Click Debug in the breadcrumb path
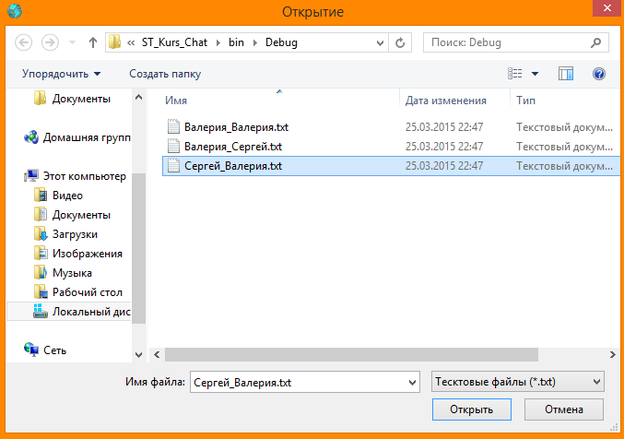 click(x=281, y=42)
